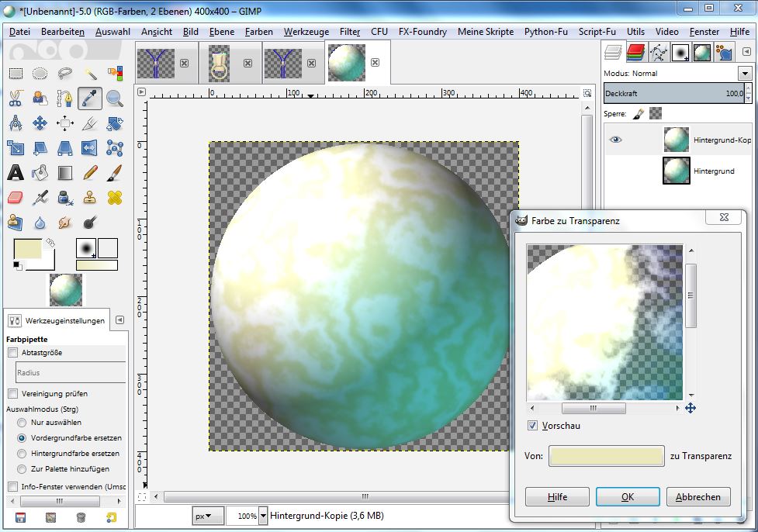This screenshot has height=532, width=758.
Task: Uncheck the Vorschau preview checkbox
Action: [532, 426]
